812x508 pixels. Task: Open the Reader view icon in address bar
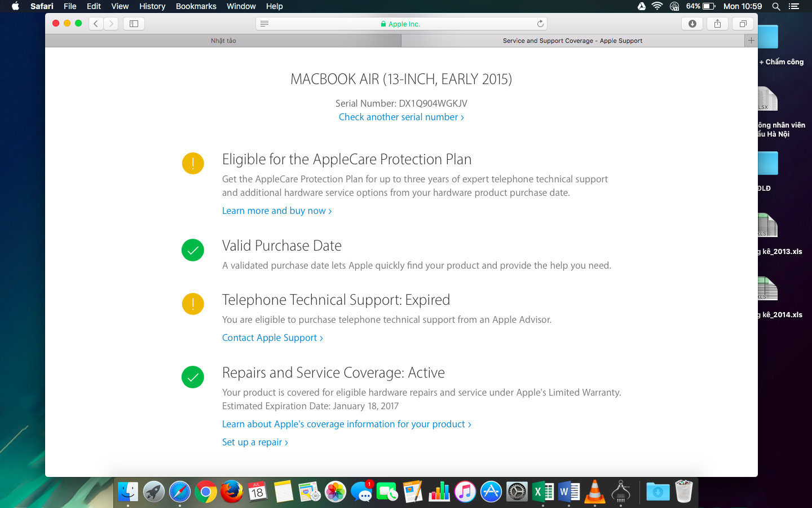(264, 24)
